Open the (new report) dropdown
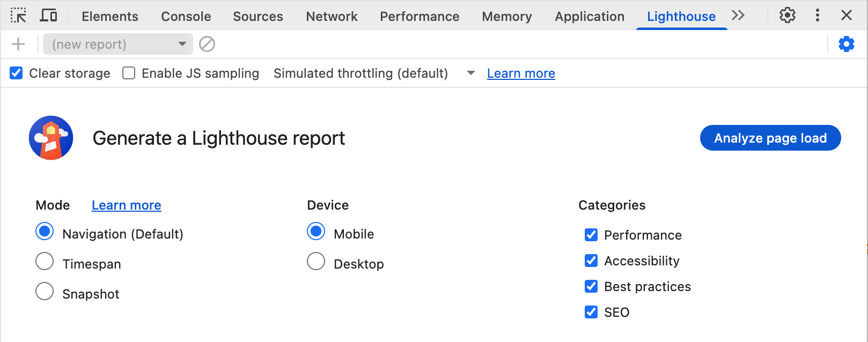Image resolution: width=868 pixels, height=342 pixels. [x=117, y=44]
